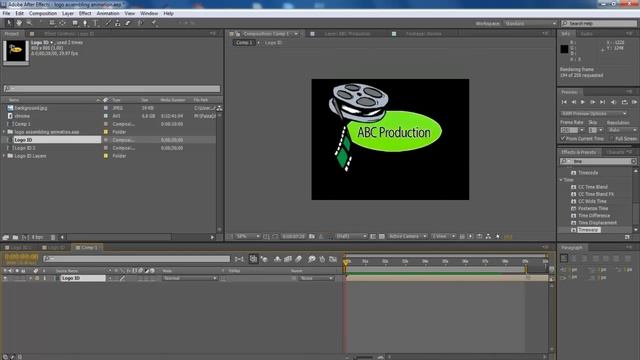Open Parent None dropdown for Logo ID layer
Screen dimensions: 640x360
point(317,278)
